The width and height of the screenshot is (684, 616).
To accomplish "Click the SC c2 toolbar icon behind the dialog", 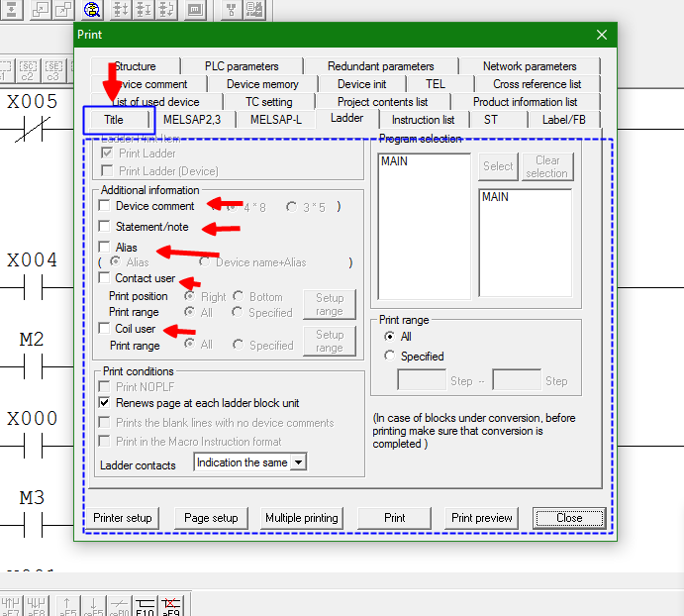I will coord(28,70).
